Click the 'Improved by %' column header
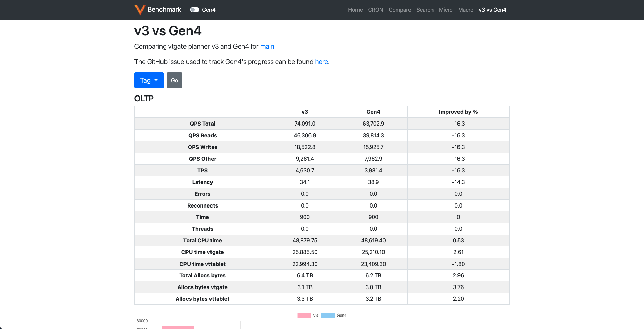644x329 pixels. point(458,112)
